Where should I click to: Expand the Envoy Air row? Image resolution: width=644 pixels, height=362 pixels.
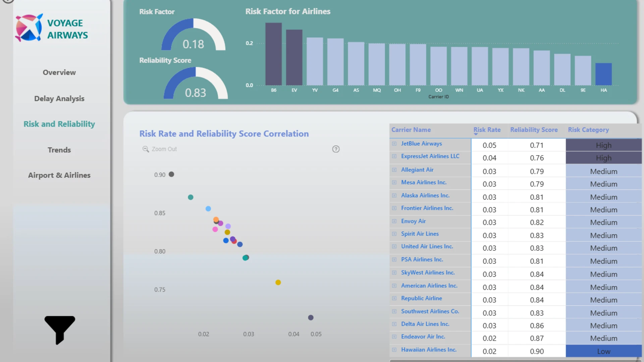click(394, 221)
